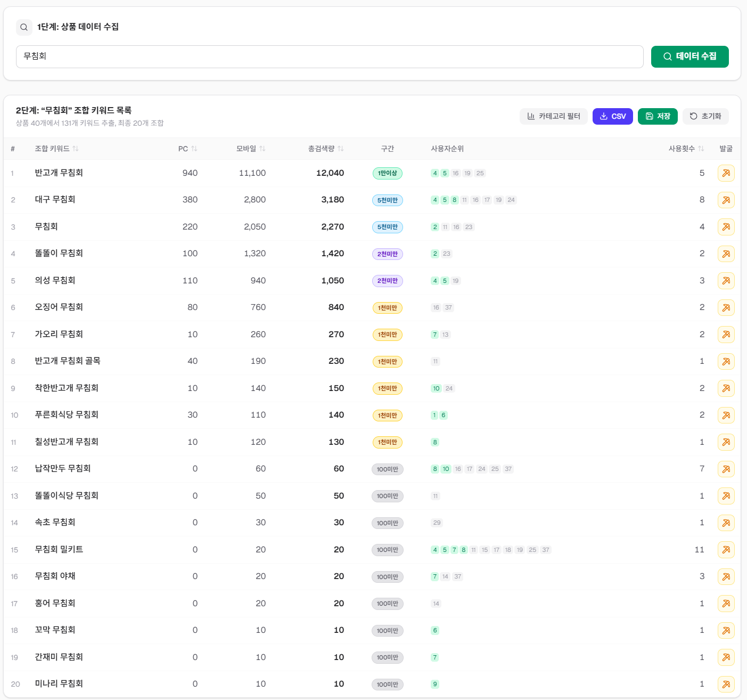Select the keyword 반고개 무침회 골목
This screenshot has height=700, width=747.
click(x=68, y=361)
